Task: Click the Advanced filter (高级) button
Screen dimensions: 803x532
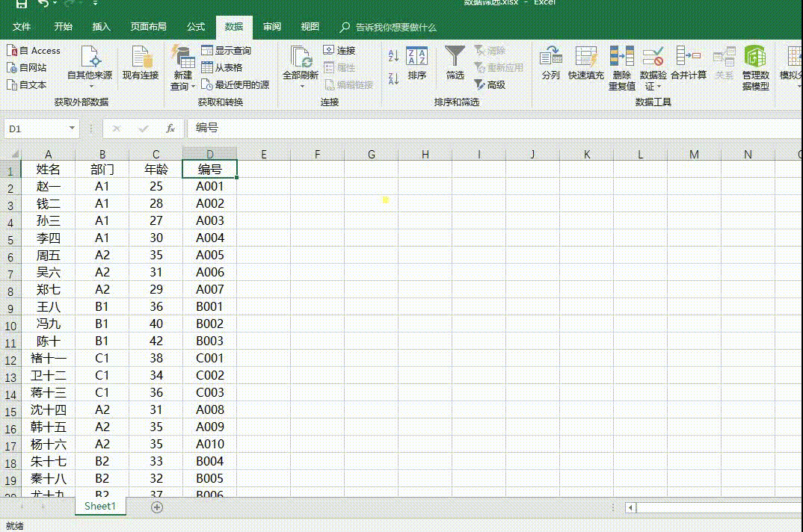Action: pyautogui.click(x=490, y=85)
